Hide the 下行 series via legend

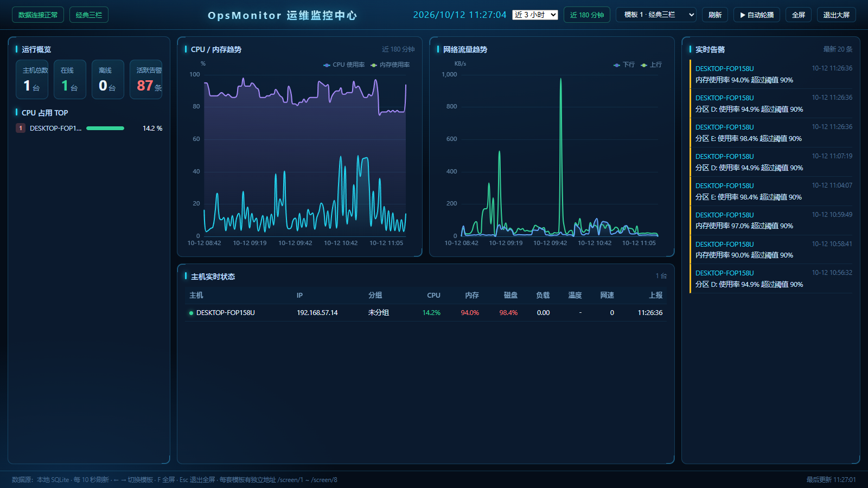(x=617, y=65)
